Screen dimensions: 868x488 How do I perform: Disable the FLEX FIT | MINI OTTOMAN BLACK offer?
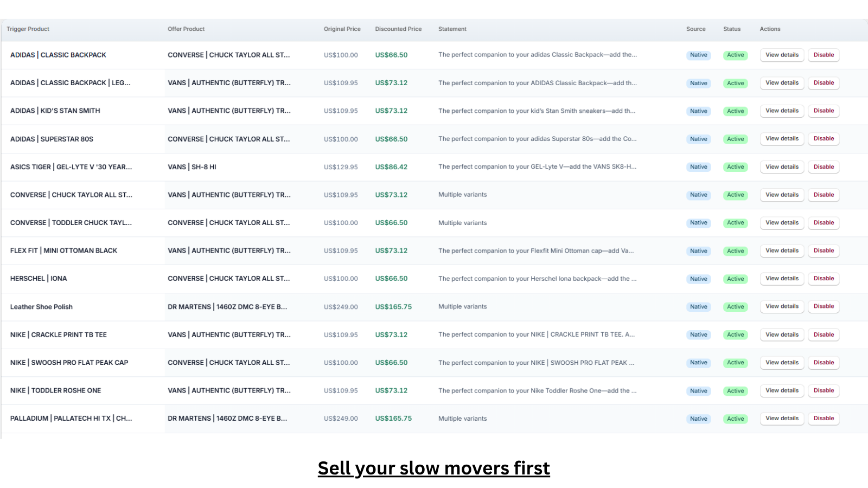tap(824, 251)
